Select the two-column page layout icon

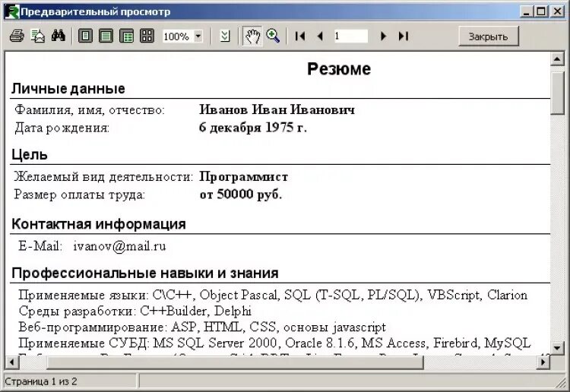coord(126,36)
